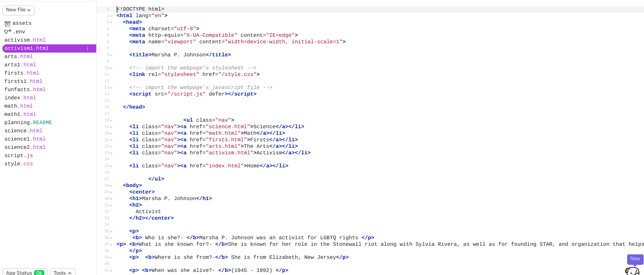Collapse the ul nav block at line 18
The image size is (644, 275).
[x=111, y=120]
